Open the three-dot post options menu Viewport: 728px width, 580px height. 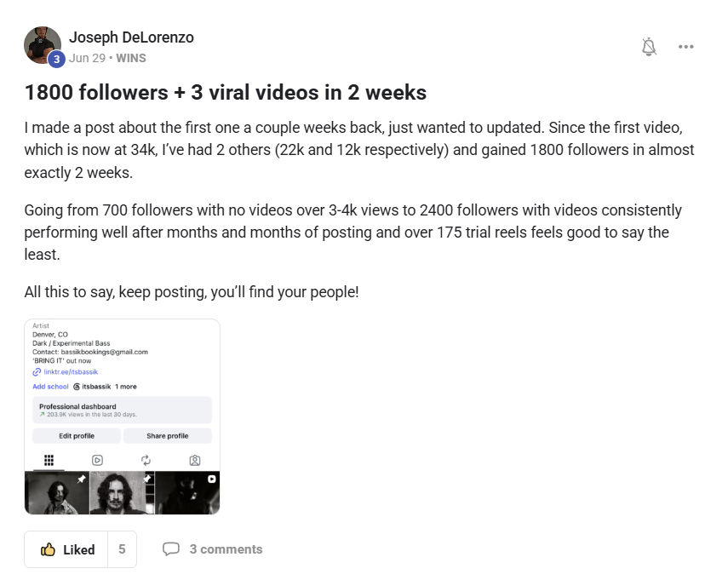pyautogui.click(x=685, y=47)
